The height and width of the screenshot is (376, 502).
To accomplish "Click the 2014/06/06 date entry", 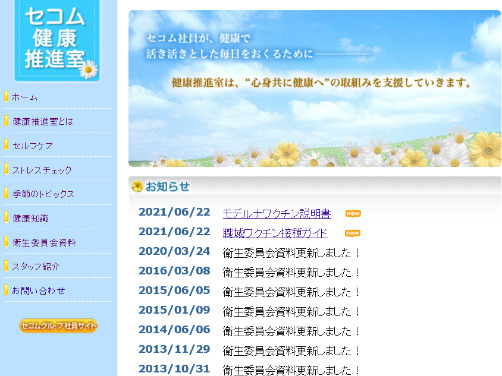I will 174,329.
